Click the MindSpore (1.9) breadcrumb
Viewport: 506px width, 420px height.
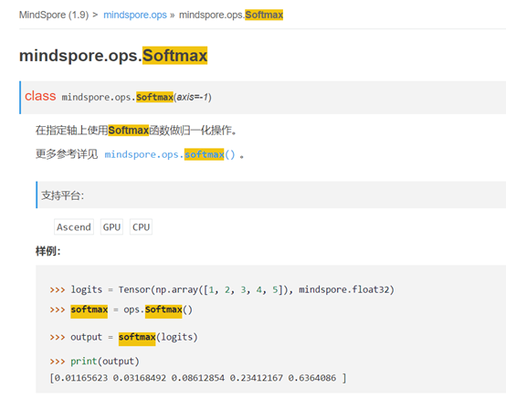tap(54, 15)
